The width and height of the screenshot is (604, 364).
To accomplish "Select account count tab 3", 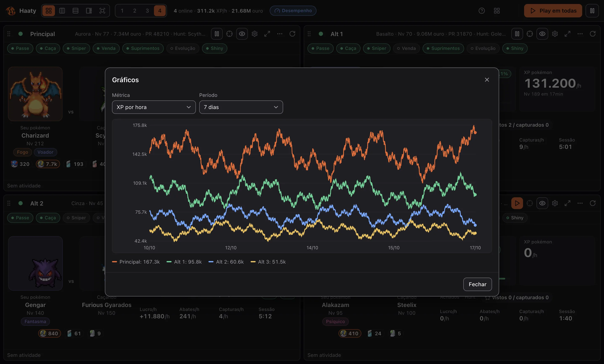I will [147, 11].
